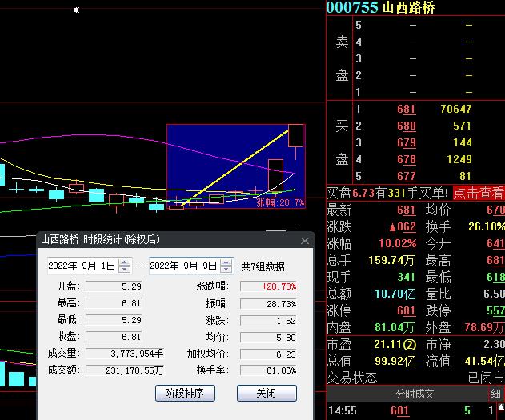Click the large red candlestick in blue selection

point(295,136)
